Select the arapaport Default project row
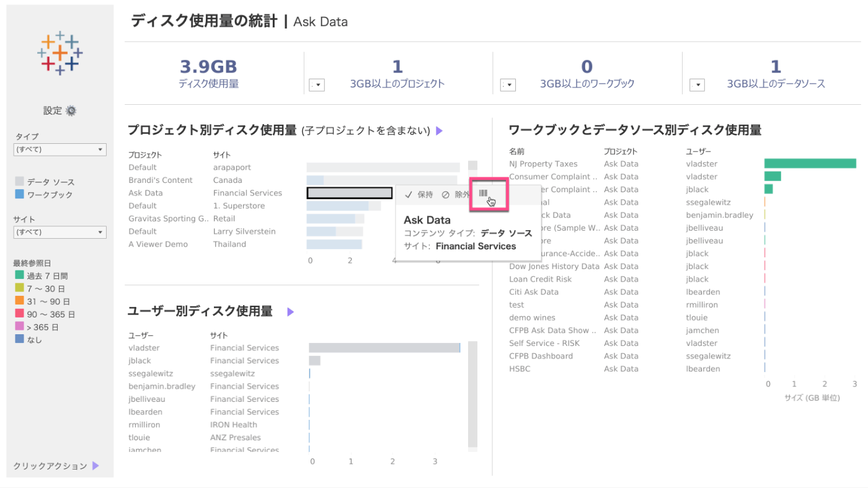Image resolution: width=868 pixels, height=488 pixels. point(294,167)
